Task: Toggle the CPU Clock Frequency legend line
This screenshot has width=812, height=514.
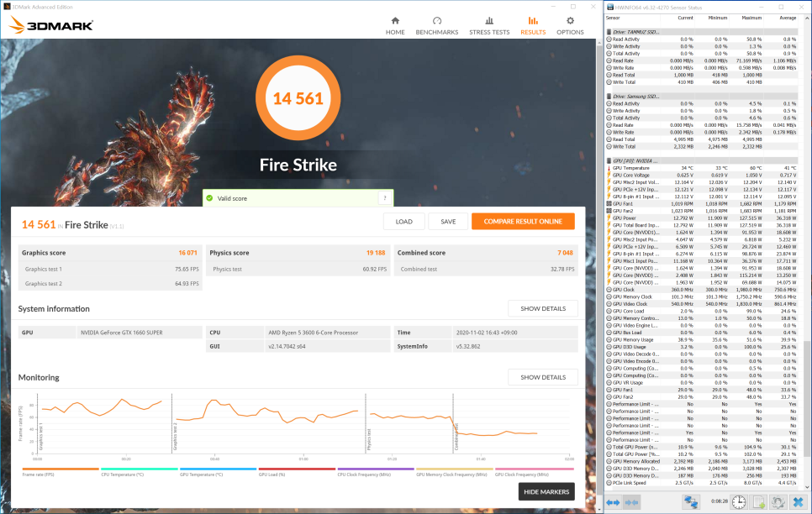Action: pos(376,472)
